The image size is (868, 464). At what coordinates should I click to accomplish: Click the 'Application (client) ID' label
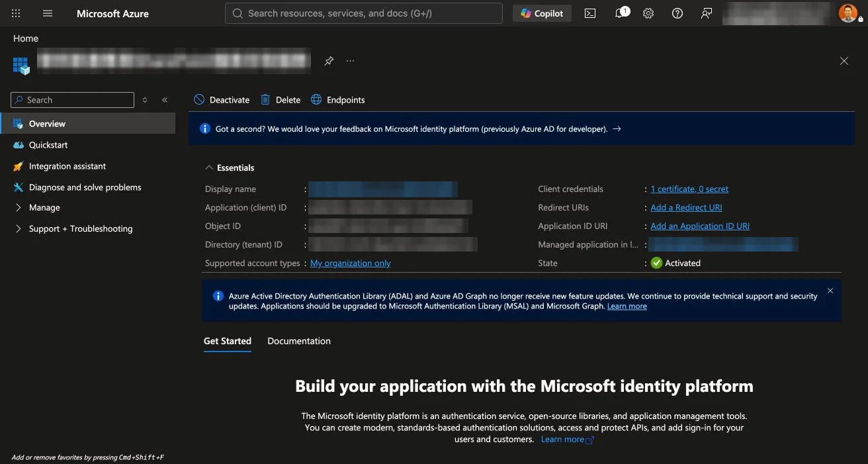(x=246, y=208)
